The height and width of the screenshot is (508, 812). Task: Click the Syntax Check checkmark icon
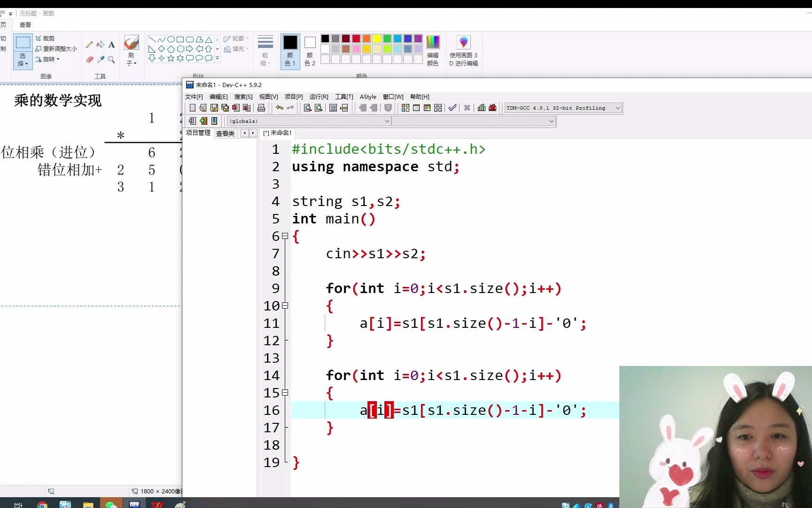tap(453, 108)
